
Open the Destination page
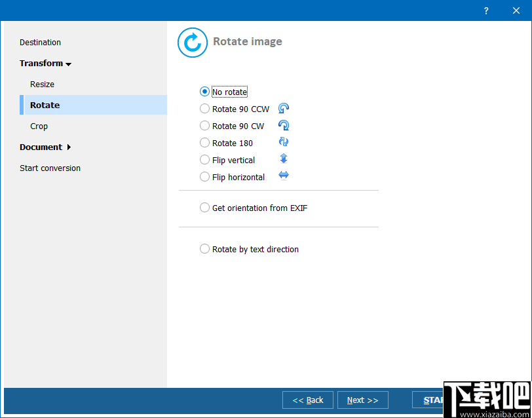(40, 43)
